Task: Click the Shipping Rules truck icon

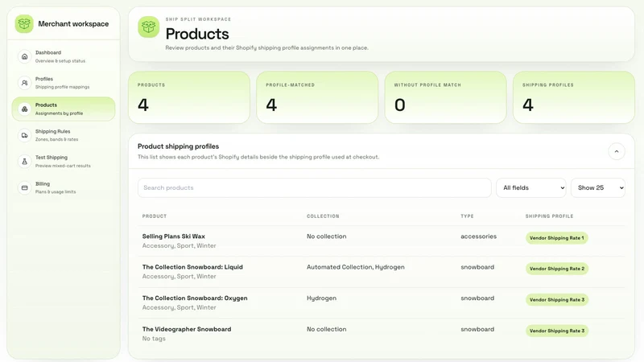Action: pyautogui.click(x=25, y=135)
